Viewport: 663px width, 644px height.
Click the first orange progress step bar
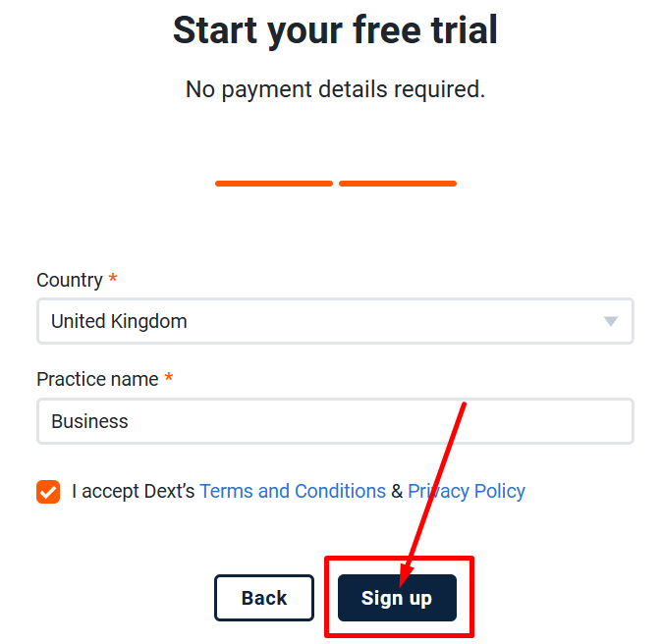274,183
